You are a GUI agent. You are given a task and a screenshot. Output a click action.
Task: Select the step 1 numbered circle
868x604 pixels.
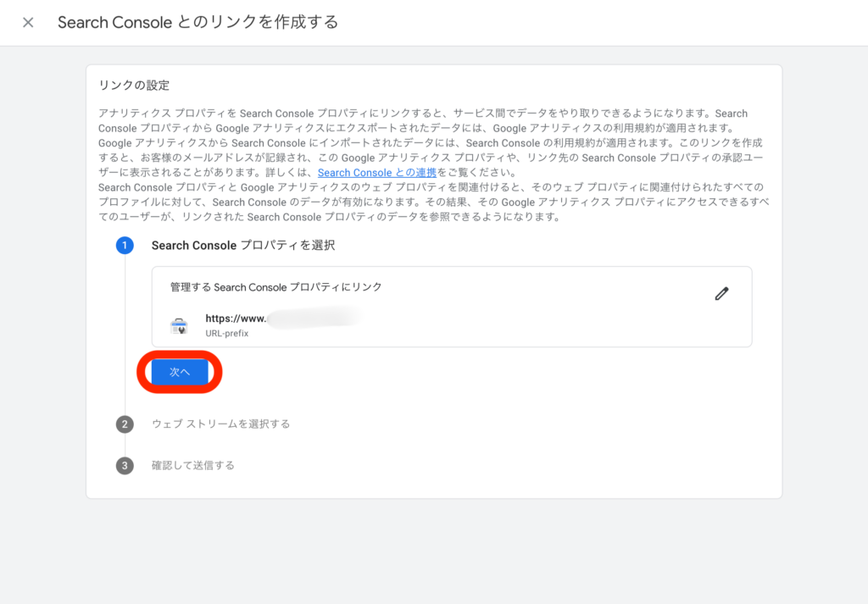(125, 246)
